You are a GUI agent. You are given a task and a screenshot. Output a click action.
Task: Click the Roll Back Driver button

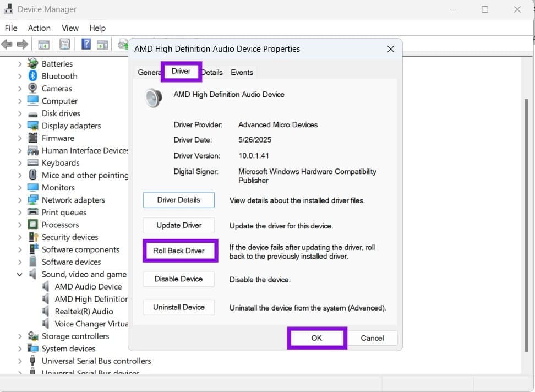click(x=179, y=251)
